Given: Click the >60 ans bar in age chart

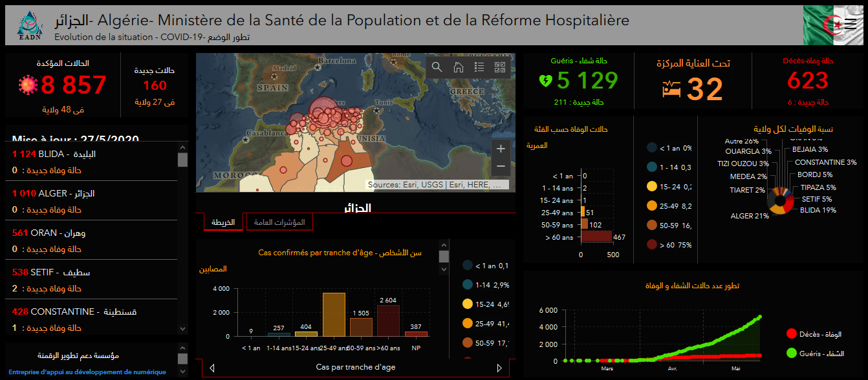Looking at the screenshot, I should click(x=388, y=321).
